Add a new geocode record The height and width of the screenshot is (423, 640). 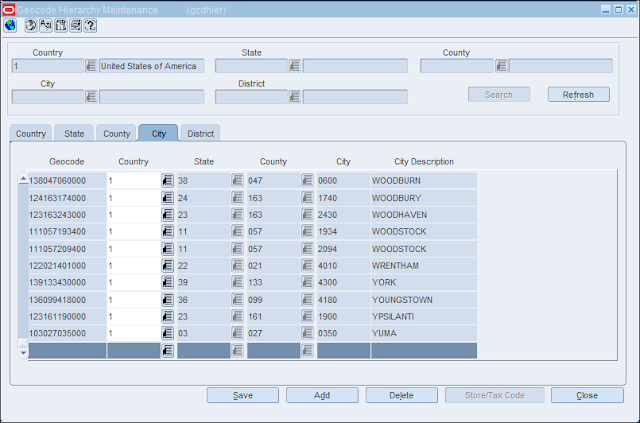coord(322,395)
